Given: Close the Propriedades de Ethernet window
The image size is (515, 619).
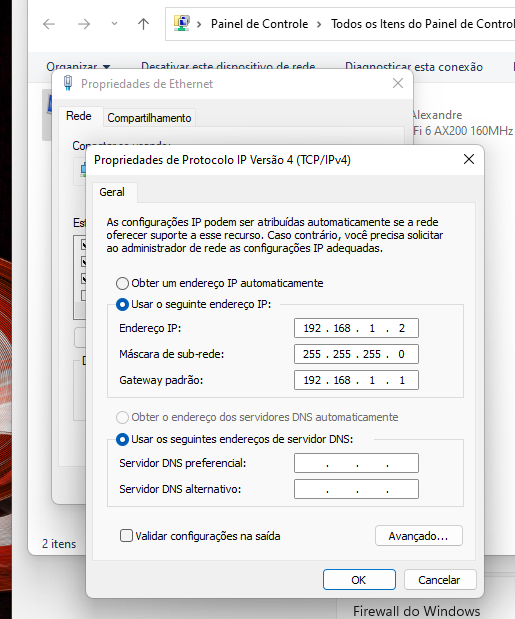Looking at the screenshot, I should pos(398,83).
